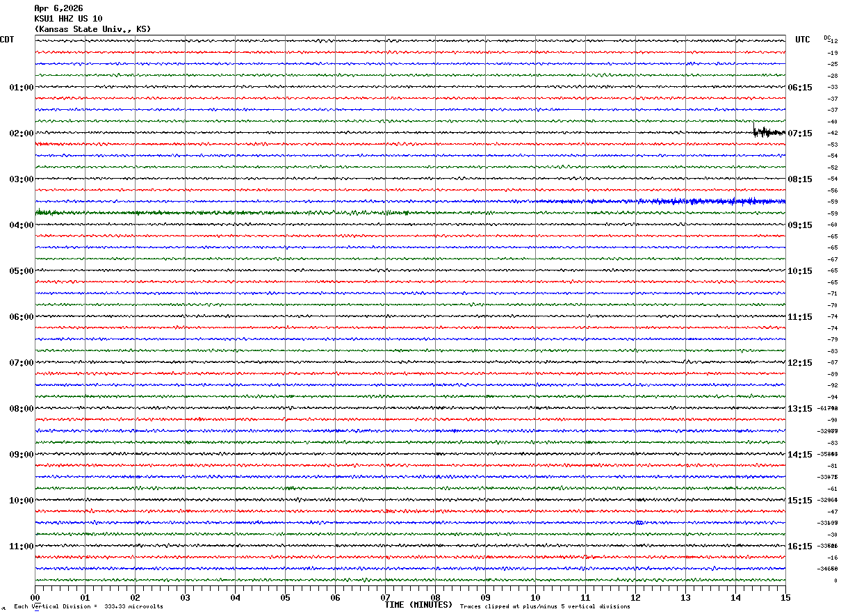
Task: Select the 06:00 CDT time label
Action: pyautogui.click(x=21, y=317)
